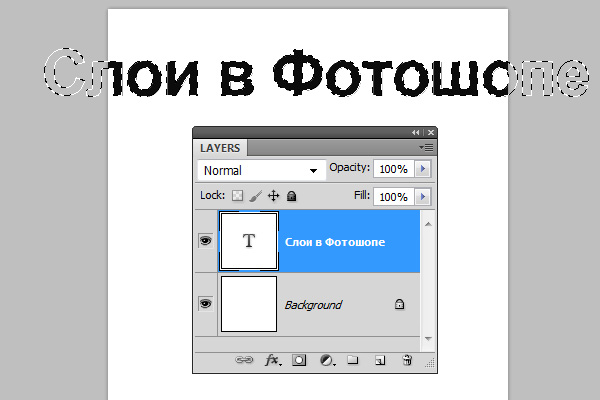Lock all padlock icon
The image size is (600, 400).
[292, 196]
